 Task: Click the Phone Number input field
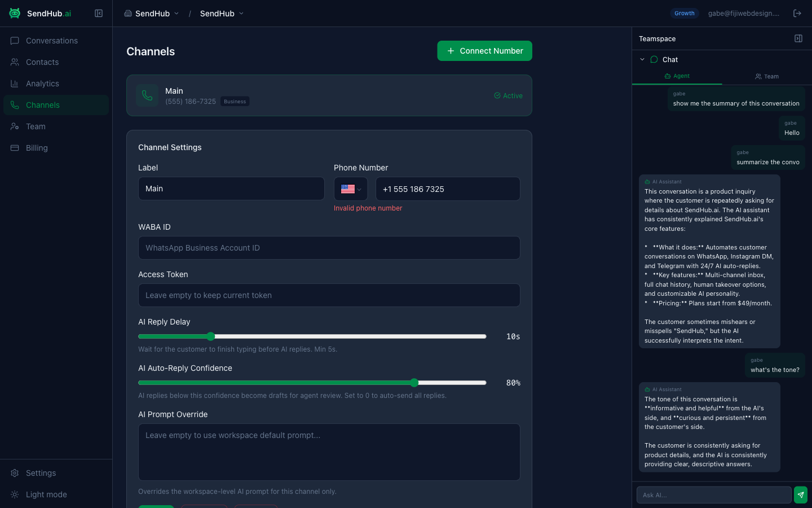click(x=448, y=189)
